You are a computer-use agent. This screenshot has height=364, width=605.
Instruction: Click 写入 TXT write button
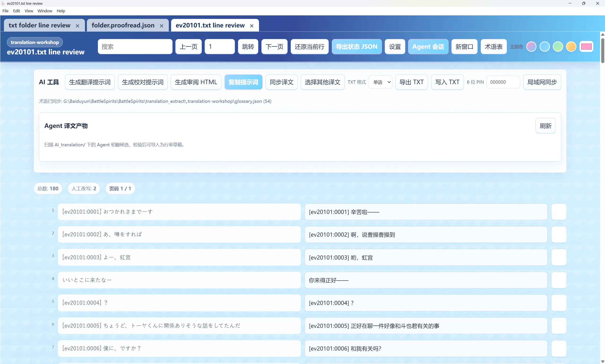[x=447, y=82]
